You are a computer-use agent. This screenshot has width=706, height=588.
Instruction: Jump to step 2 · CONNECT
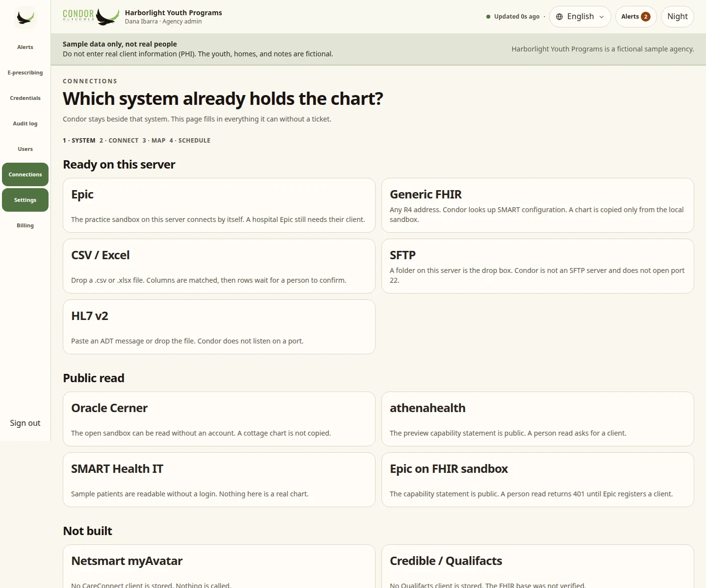click(119, 140)
